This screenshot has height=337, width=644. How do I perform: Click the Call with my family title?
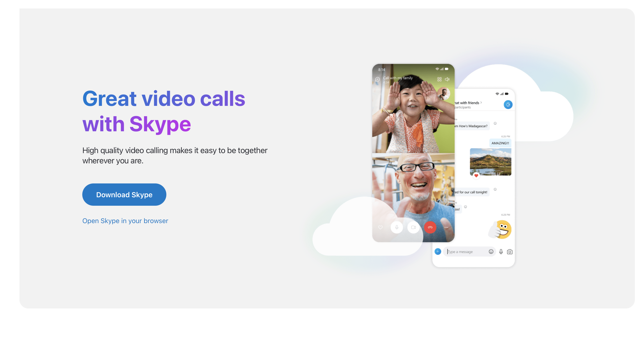[x=398, y=78]
